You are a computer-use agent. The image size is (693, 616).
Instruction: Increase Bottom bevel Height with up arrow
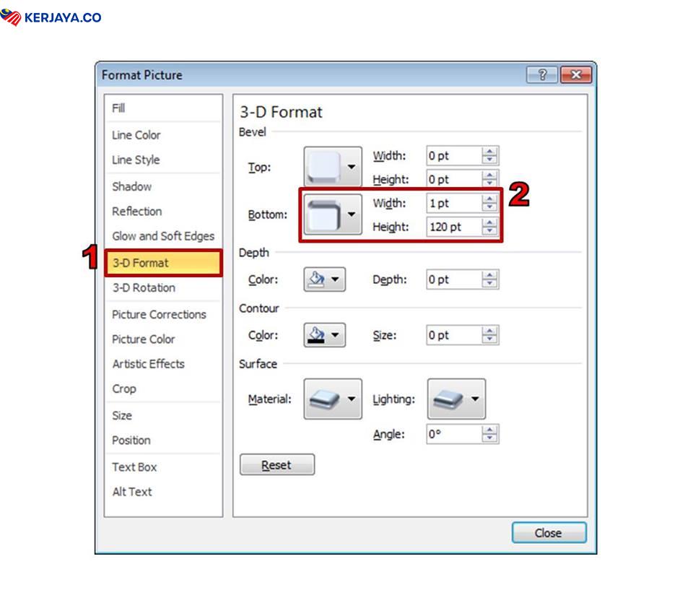click(489, 222)
